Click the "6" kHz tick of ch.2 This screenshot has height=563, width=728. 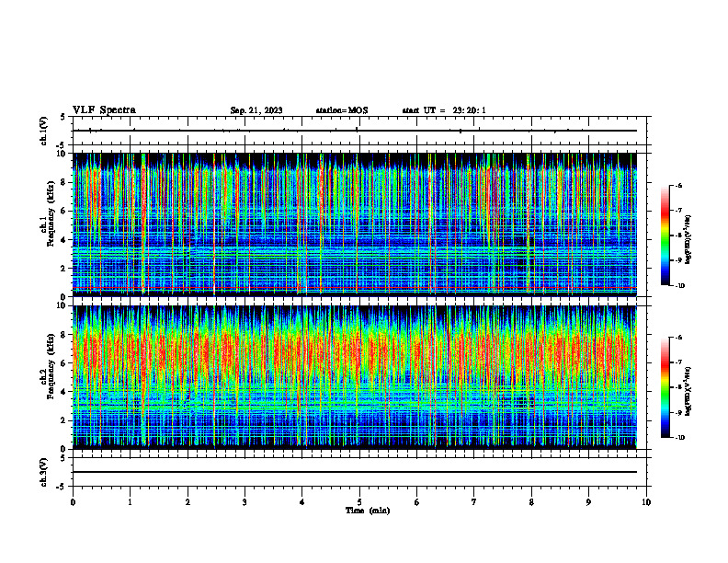click(64, 363)
